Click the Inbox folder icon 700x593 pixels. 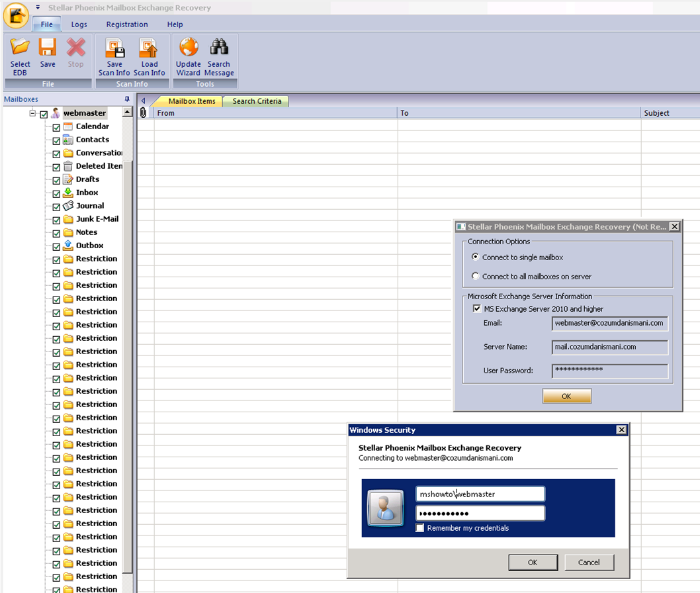click(68, 193)
